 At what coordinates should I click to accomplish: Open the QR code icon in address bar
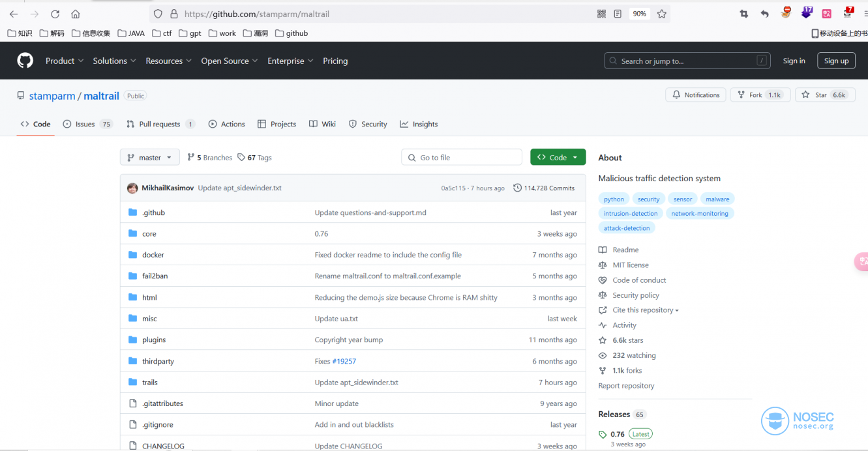click(601, 14)
